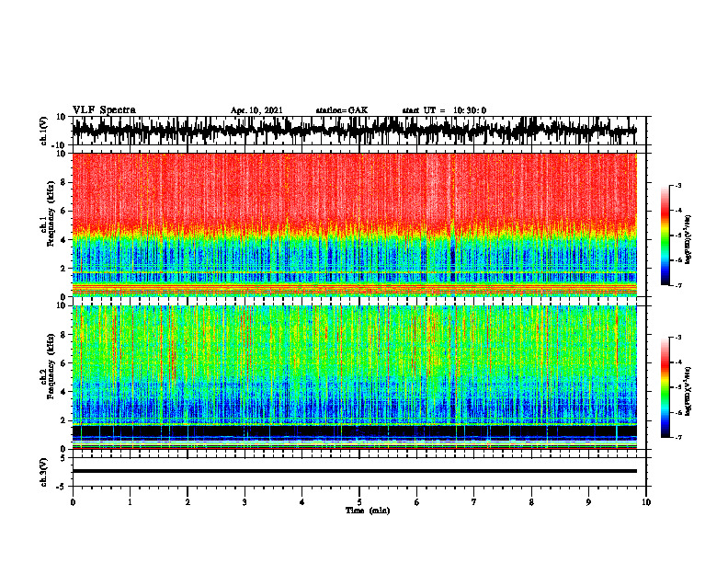Click the time-axis tick label "7"

click(x=474, y=502)
